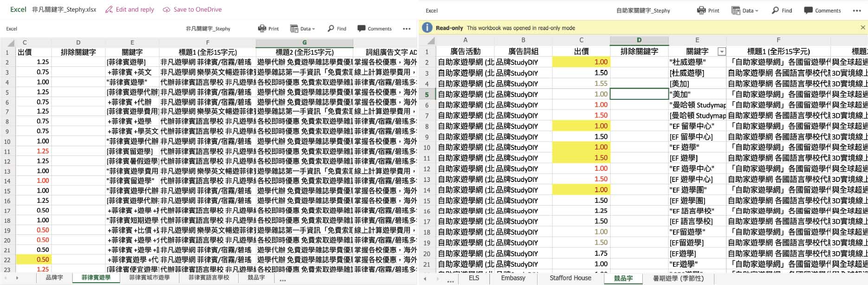Click the 標題1 (全形15字元) header in left window
The height and width of the screenshot is (285, 868).
(x=207, y=52)
